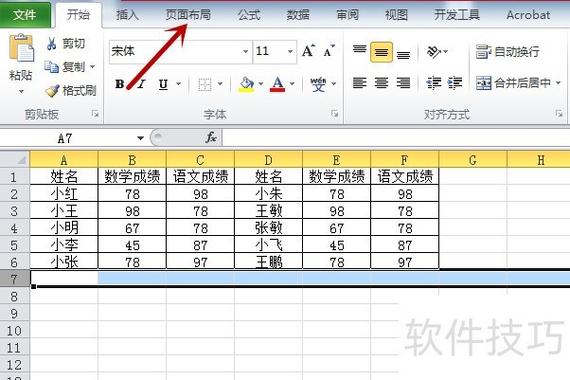The image size is (570, 380).
Task: Center text horizontally
Action: point(381,83)
